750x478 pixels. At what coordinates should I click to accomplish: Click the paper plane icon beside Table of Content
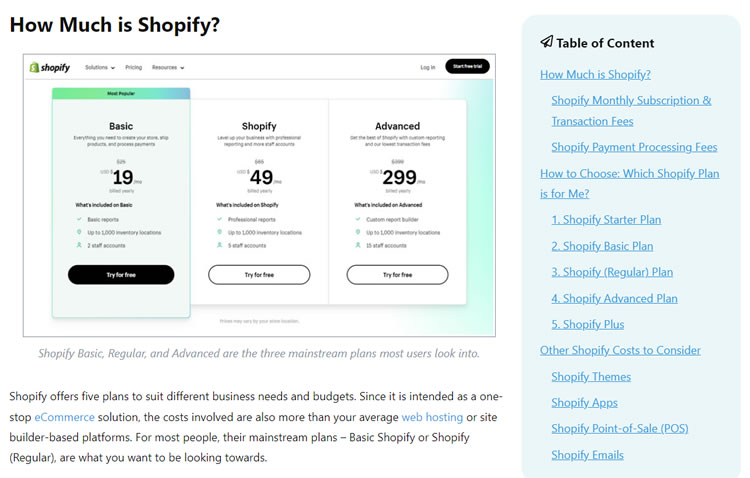tap(547, 42)
